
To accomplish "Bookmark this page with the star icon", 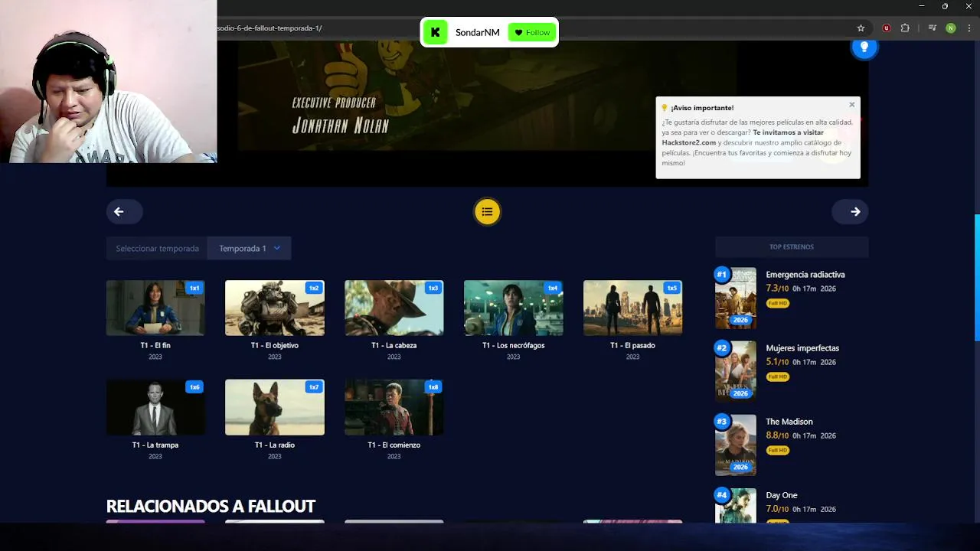I will pyautogui.click(x=861, y=28).
